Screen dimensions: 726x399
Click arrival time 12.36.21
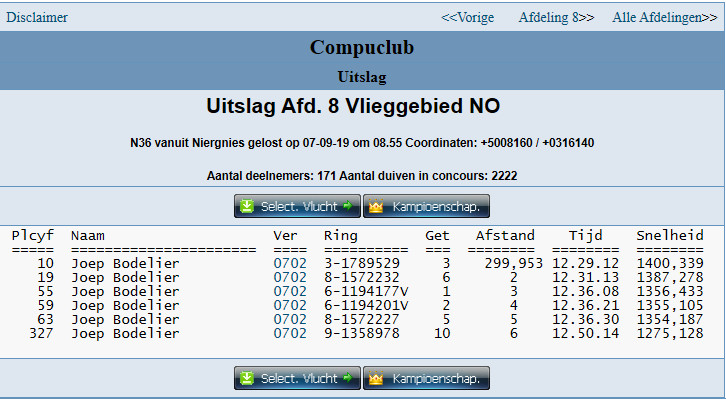[x=586, y=305]
